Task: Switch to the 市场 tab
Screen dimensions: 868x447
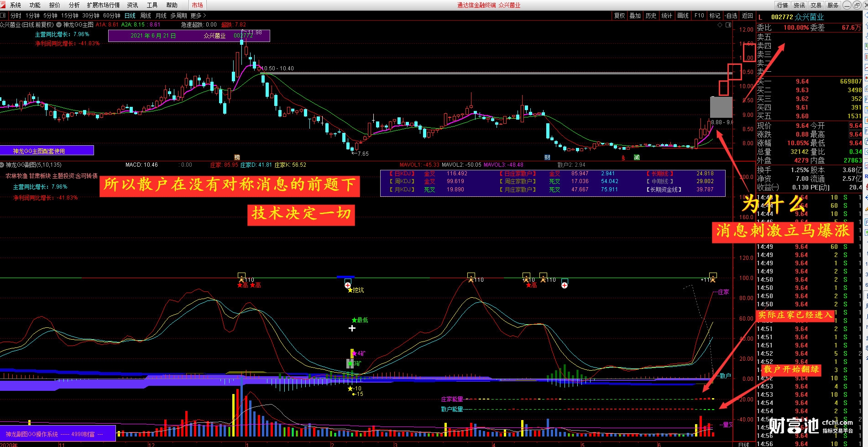Action: [x=197, y=5]
